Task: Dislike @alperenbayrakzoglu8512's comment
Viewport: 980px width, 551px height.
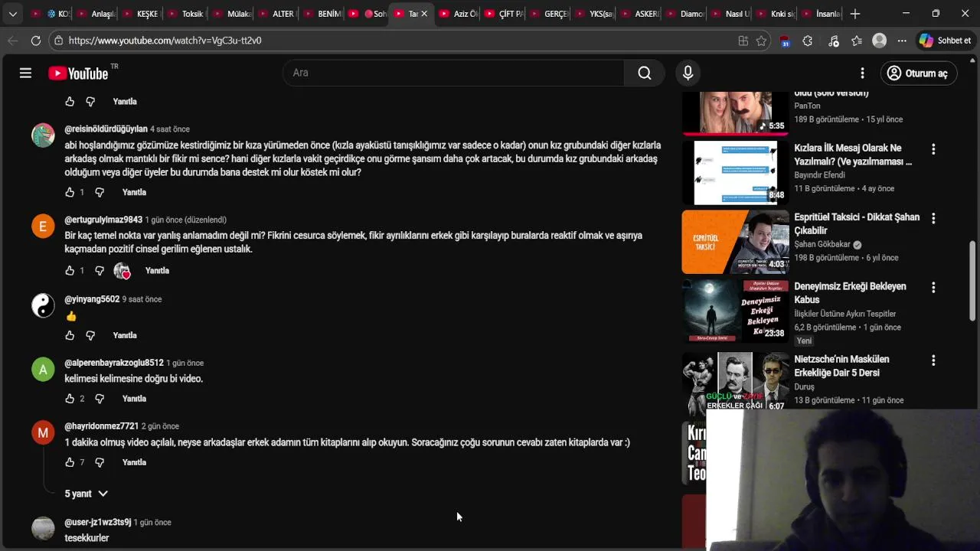Action: click(x=100, y=399)
